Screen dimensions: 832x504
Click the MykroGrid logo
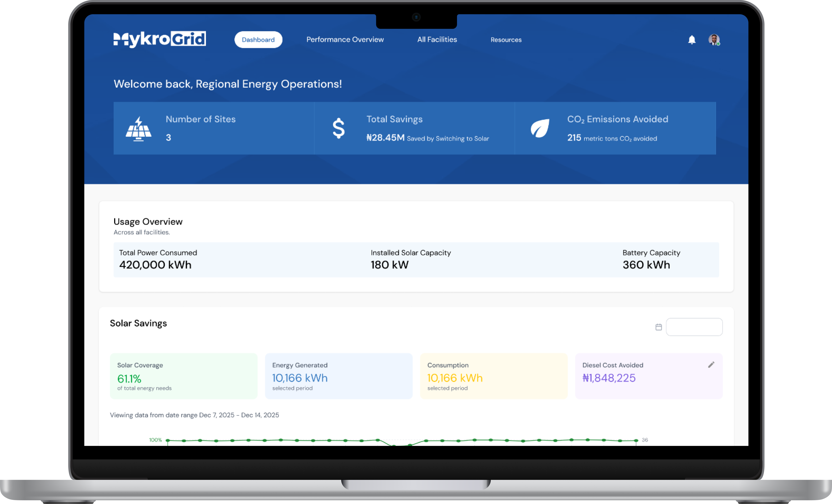pyautogui.click(x=160, y=40)
